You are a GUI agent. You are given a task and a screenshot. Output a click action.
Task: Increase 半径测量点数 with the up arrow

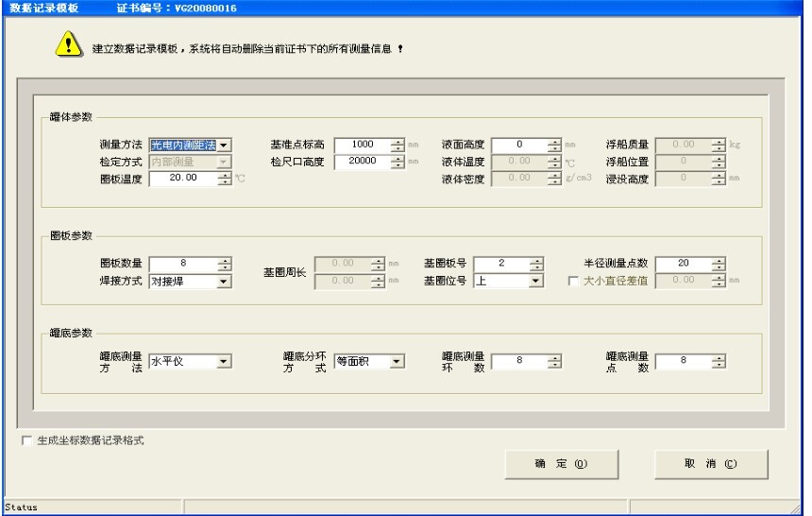[718, 261]
